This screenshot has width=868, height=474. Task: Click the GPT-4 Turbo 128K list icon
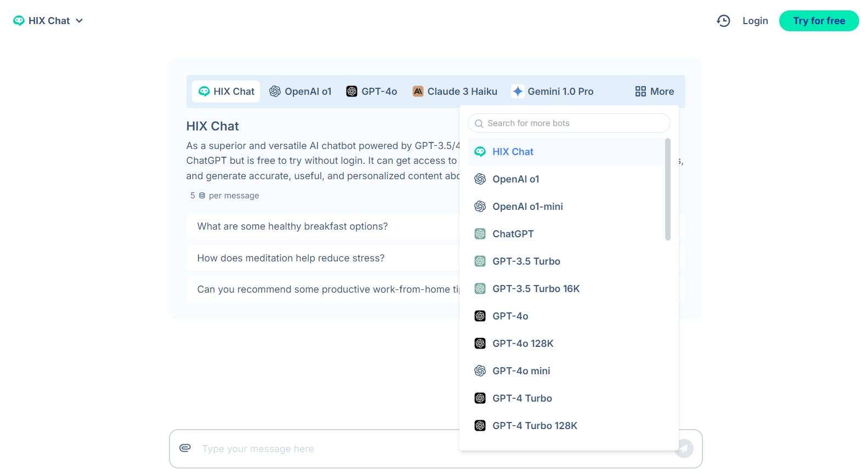[x=480, y=426]
